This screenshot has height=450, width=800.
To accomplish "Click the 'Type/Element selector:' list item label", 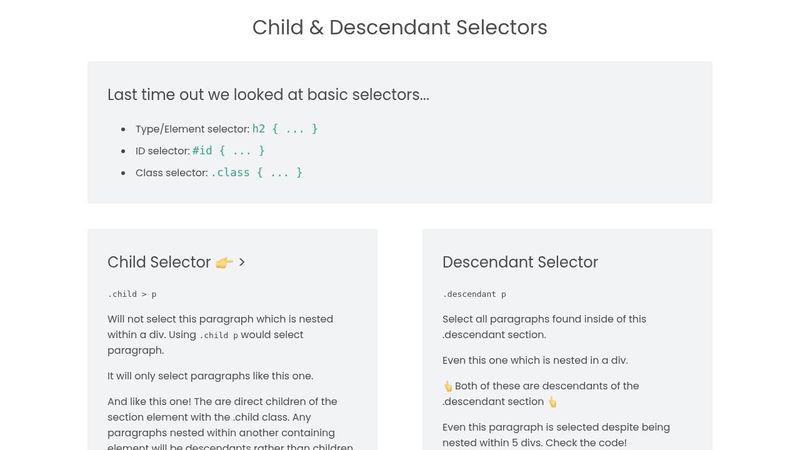I will (x=192, y=129).
